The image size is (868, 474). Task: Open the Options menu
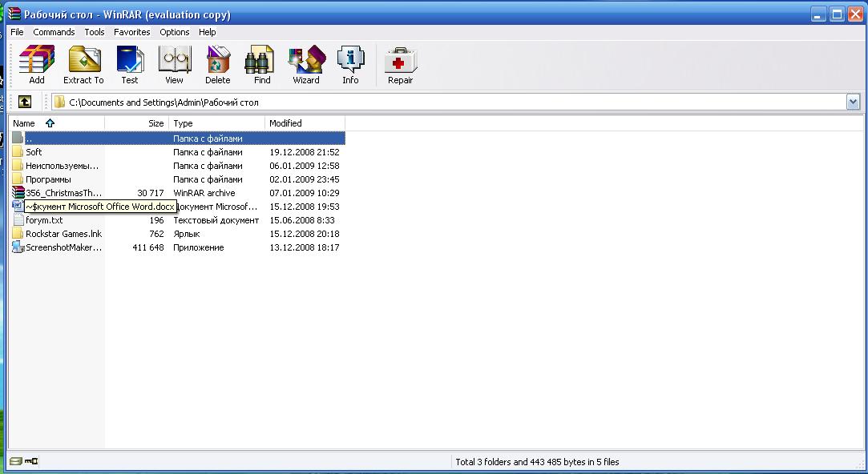[175, 32]
